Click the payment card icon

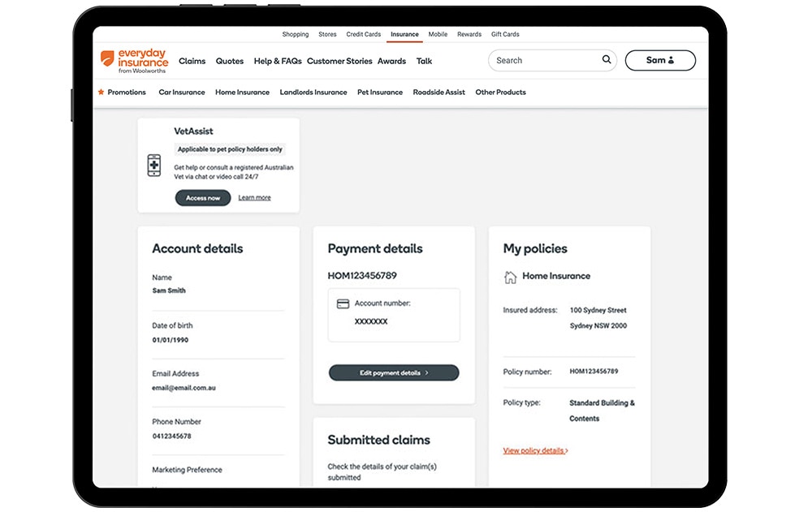pyautogui.click(x=343, y=304)
